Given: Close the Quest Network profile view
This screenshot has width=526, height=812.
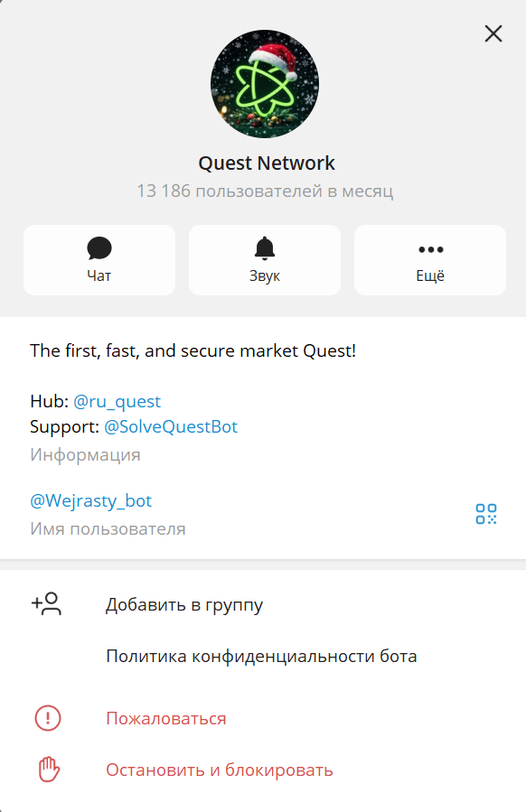Looking at the screenshot, I should [x=493, y=33].
